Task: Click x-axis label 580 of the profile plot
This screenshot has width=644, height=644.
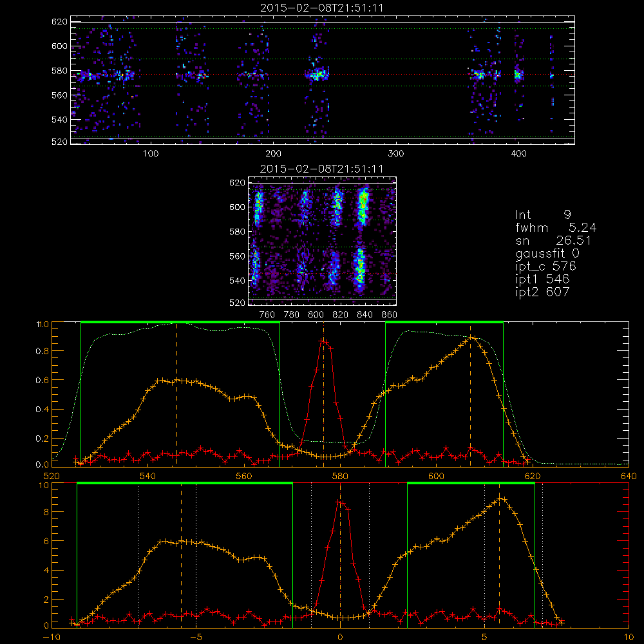Action: point(340,476)
